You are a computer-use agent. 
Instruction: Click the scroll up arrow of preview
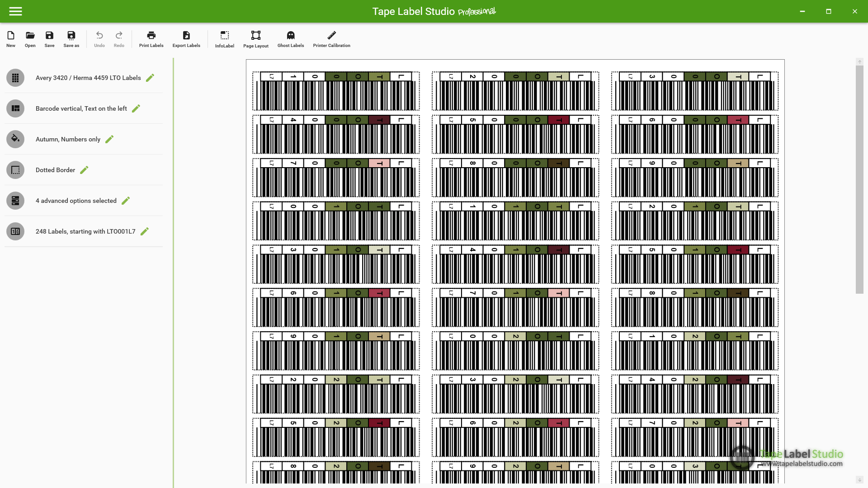coord(859,62)
